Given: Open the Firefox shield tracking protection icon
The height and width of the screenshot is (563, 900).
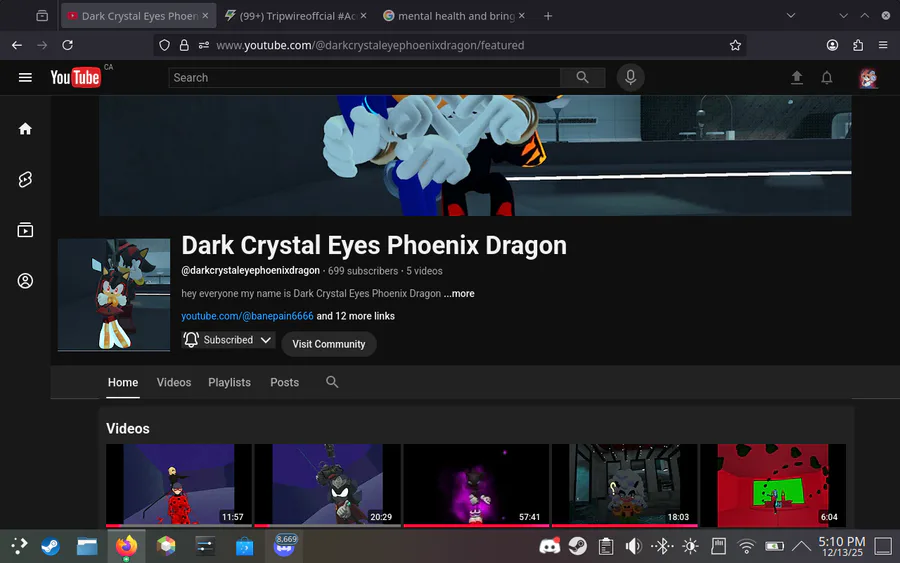Looking at the screenshot, I should [164, 45].
